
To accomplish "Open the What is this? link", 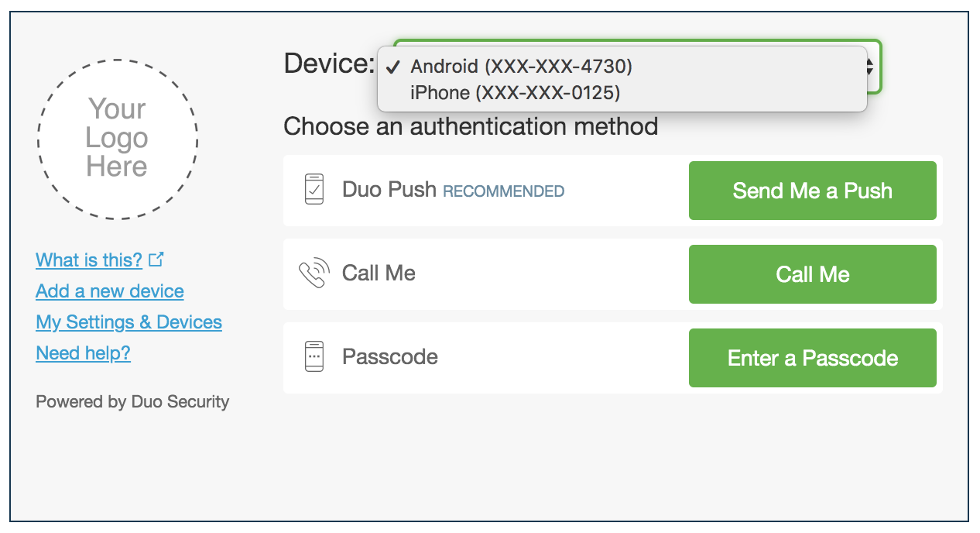I will [89, 260].
